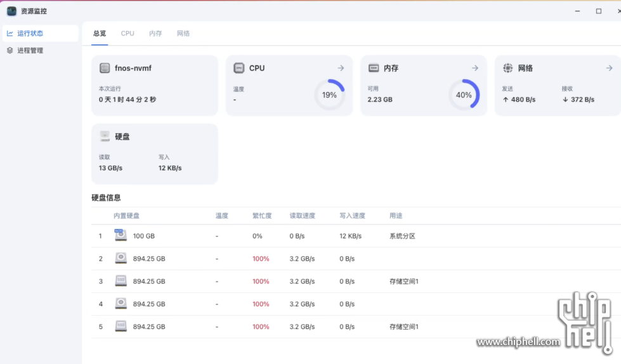Open 网络 details via arrow
The width and height of the screenshot is (621, 364).
(x=609, y=68)
